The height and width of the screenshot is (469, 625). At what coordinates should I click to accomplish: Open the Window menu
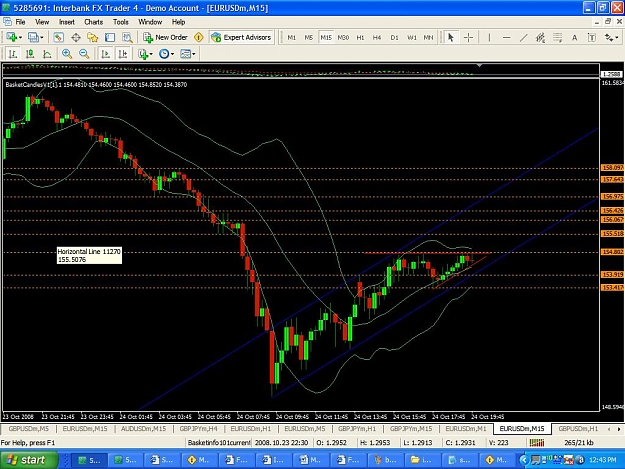coord(150,22)
